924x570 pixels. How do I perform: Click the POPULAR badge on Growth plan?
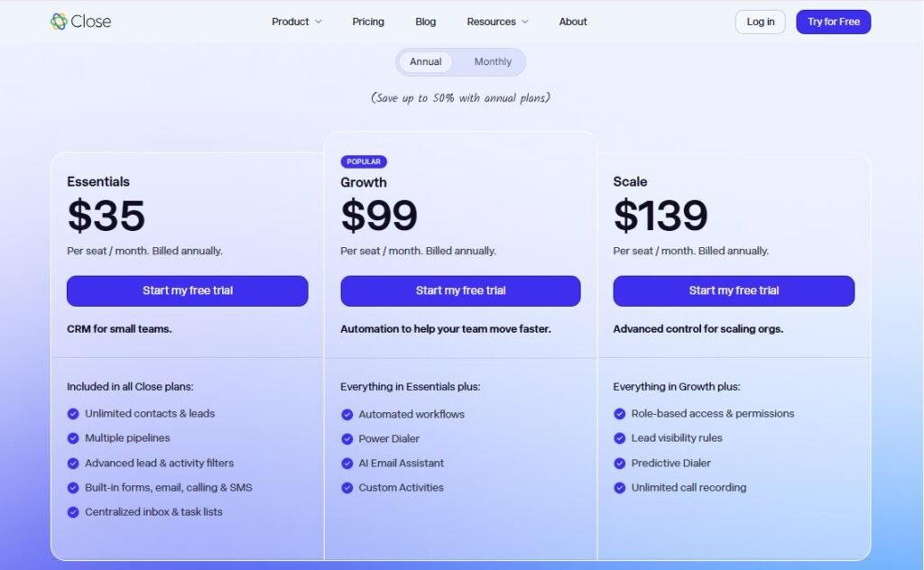(x=364, y=161)
